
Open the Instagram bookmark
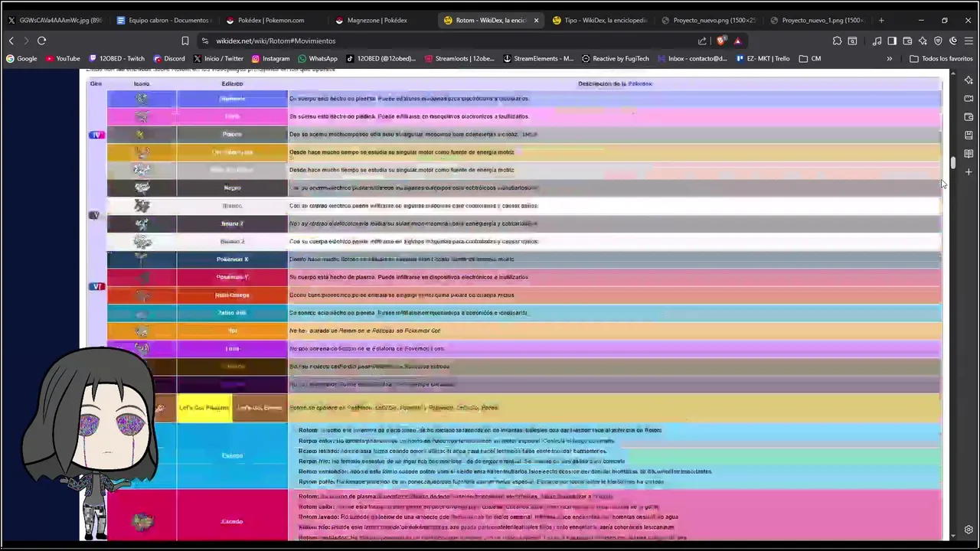point(270,58)
